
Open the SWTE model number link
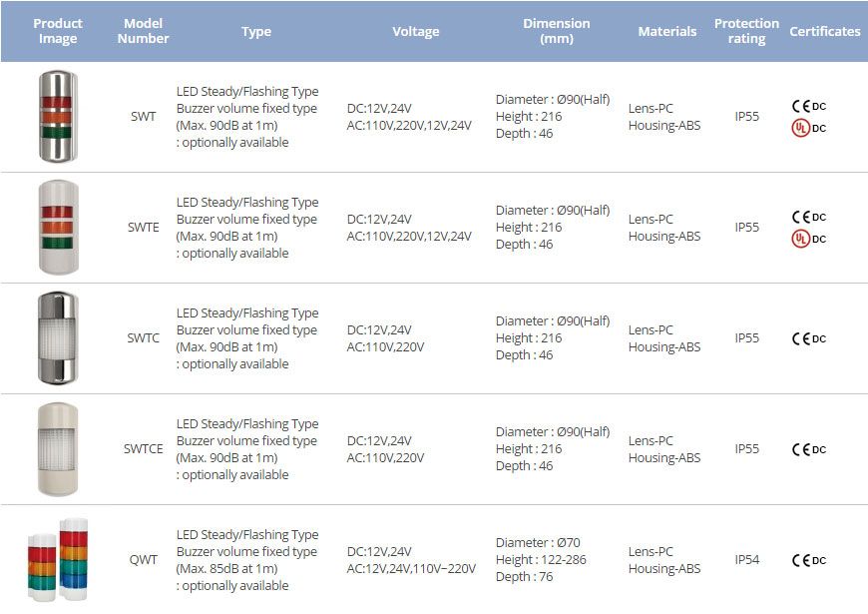143,228
